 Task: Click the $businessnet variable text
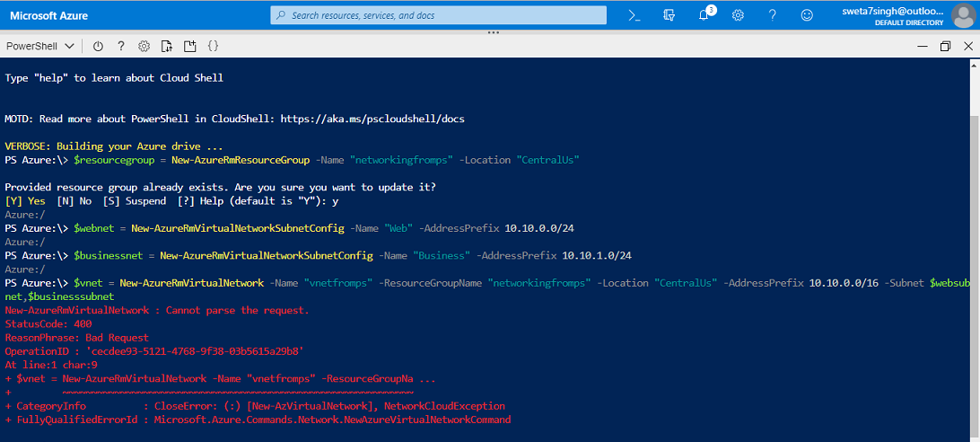[108, 255]
